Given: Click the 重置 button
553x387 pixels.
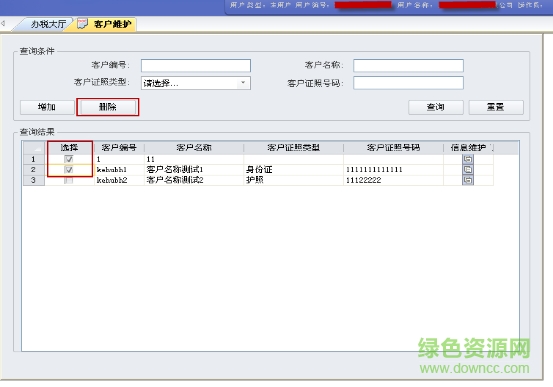Looking at the screenshot, I should pyautogui.click(x=496, y=107).
